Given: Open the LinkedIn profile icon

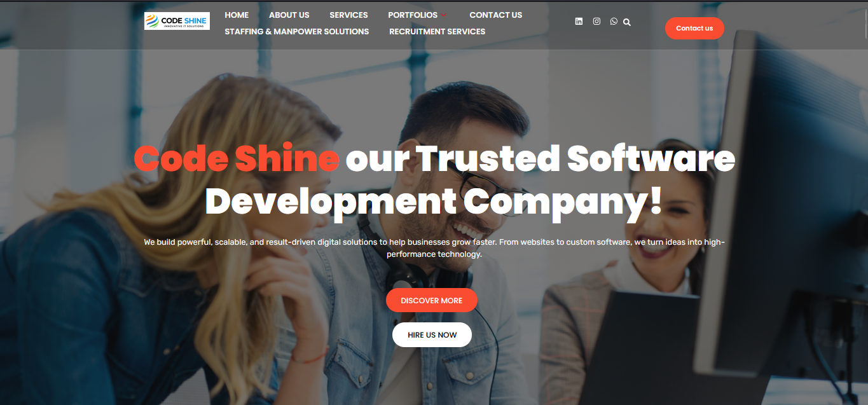Looking at the screenshot, I should tap(579, 22).
